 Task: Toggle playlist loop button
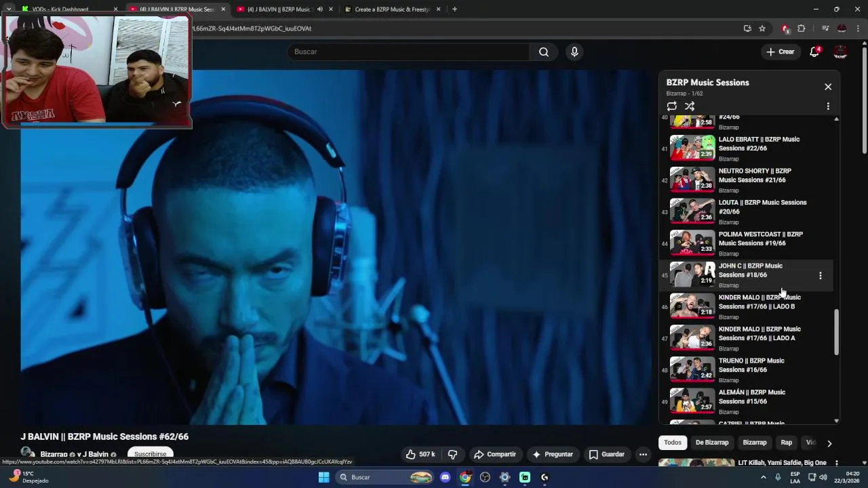tap(671, 106)
